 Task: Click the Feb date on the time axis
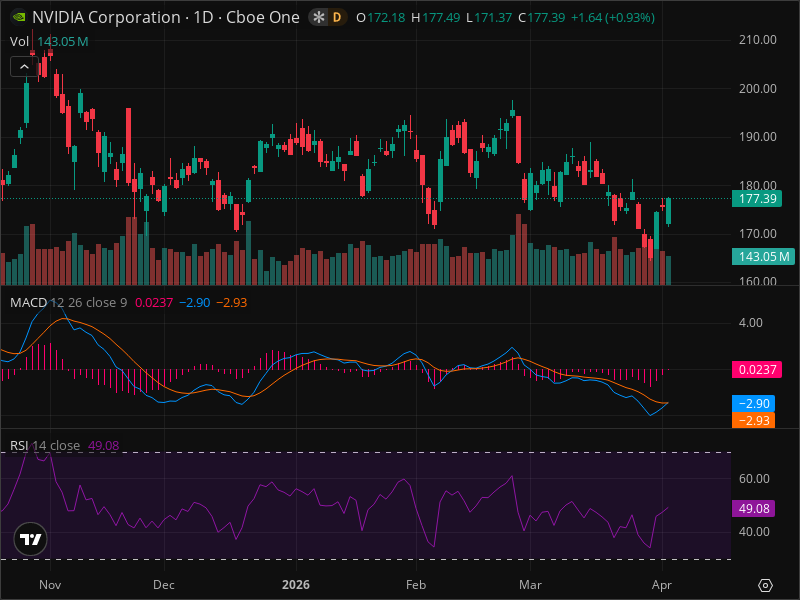pos(416,585)
